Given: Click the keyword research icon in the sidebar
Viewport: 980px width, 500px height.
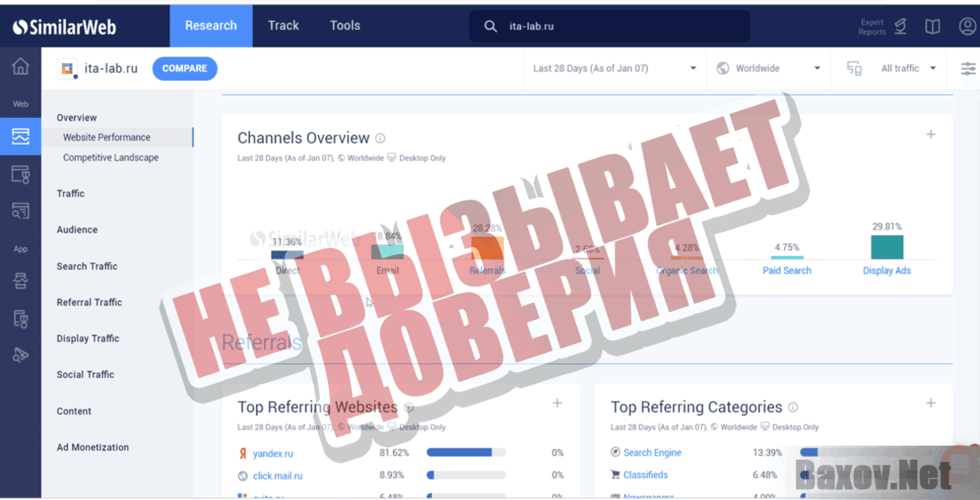Looking at the screenshot, I should 20,210.
